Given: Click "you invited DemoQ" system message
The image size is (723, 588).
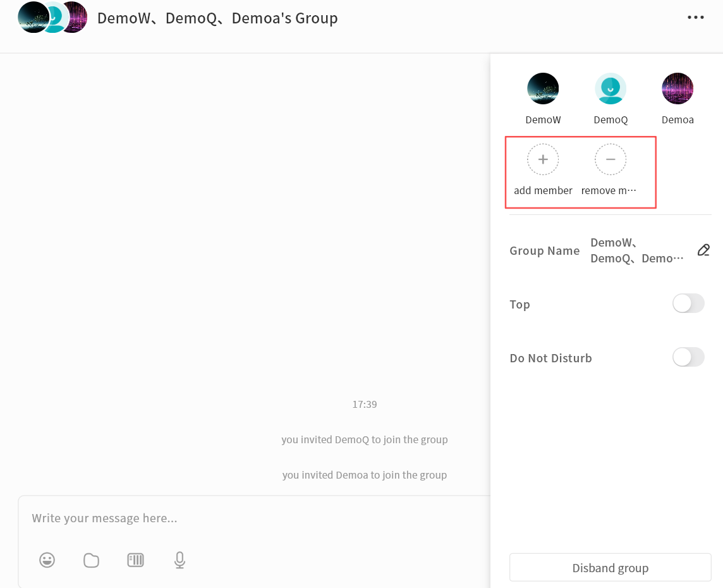Looking at the screenshot, I should [365, 439].
